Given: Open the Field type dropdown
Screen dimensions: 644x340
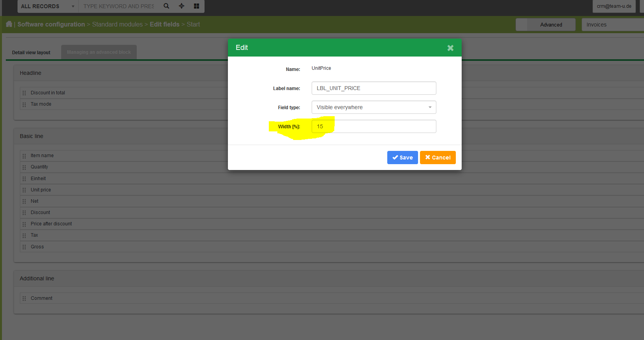Looking at the screenshot, I should point(374,107).
